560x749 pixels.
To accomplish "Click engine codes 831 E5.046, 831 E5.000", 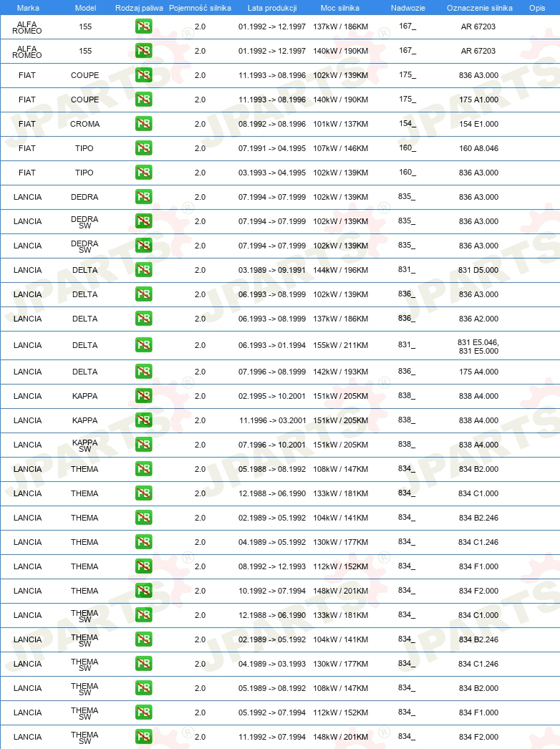I will pos(478,347).
